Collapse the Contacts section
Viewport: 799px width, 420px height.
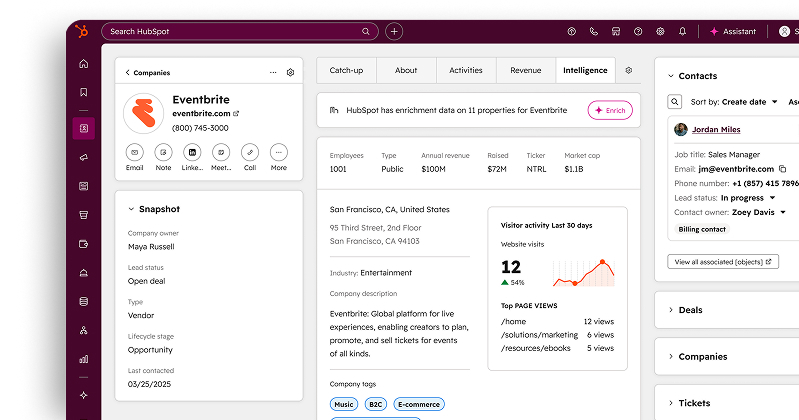(x=671, y=76)
